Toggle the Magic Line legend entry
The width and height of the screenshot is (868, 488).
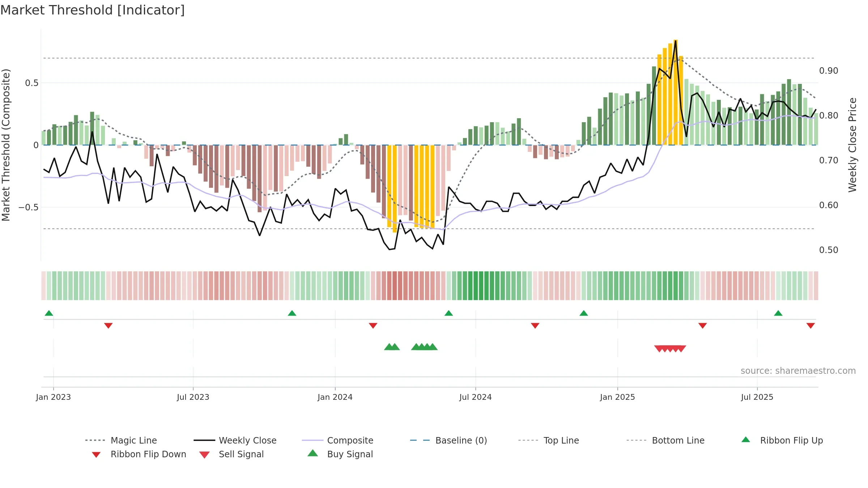[121, 440]
